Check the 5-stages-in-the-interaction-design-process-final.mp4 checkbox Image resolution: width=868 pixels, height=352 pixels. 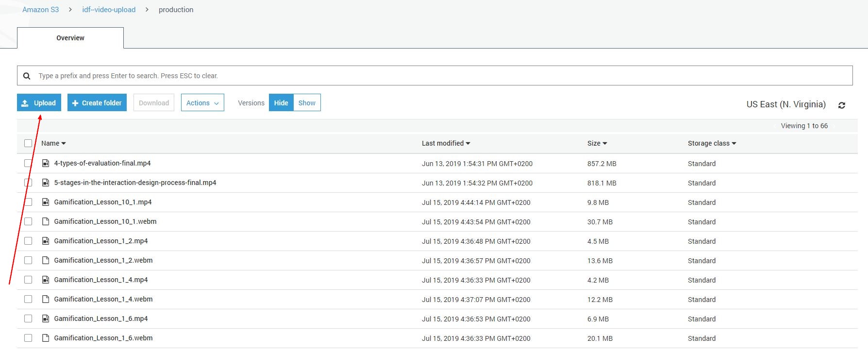28,183
